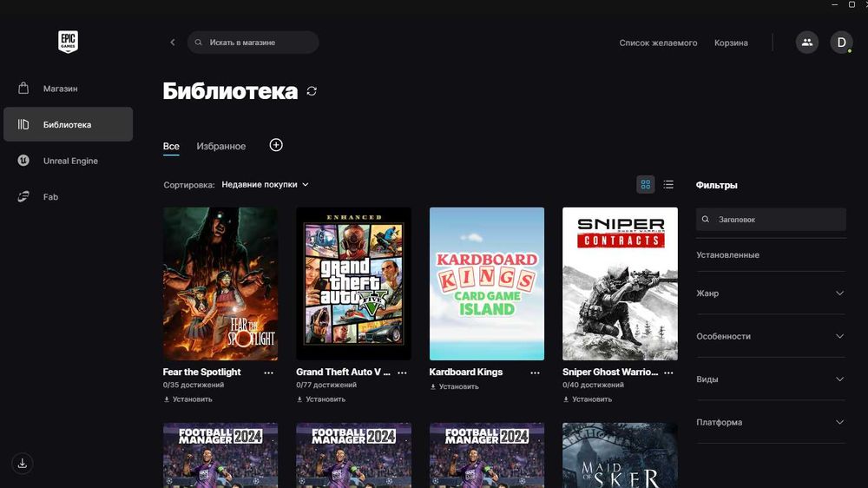868x488 pixels.
Task: Switch to grid view
Action: 646,184
